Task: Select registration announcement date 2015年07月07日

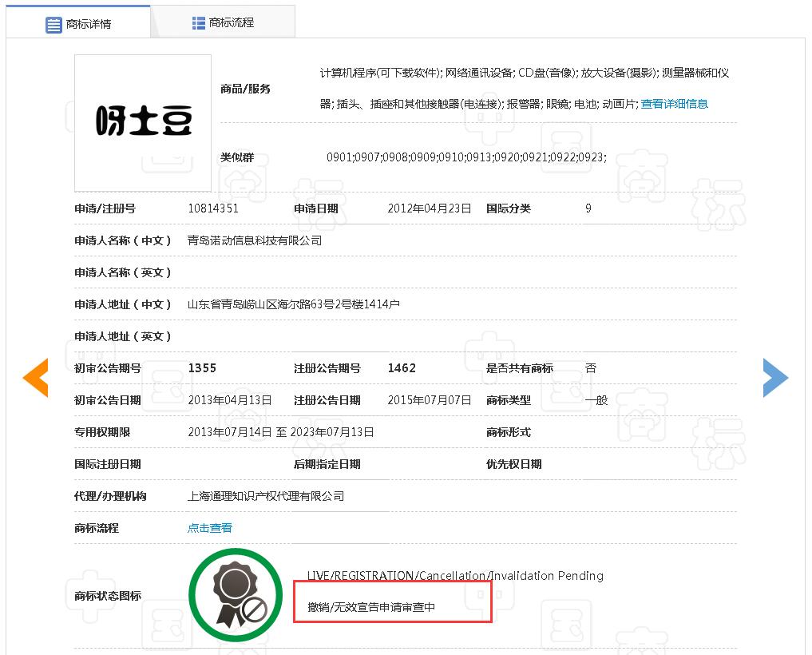Action: 430,400
